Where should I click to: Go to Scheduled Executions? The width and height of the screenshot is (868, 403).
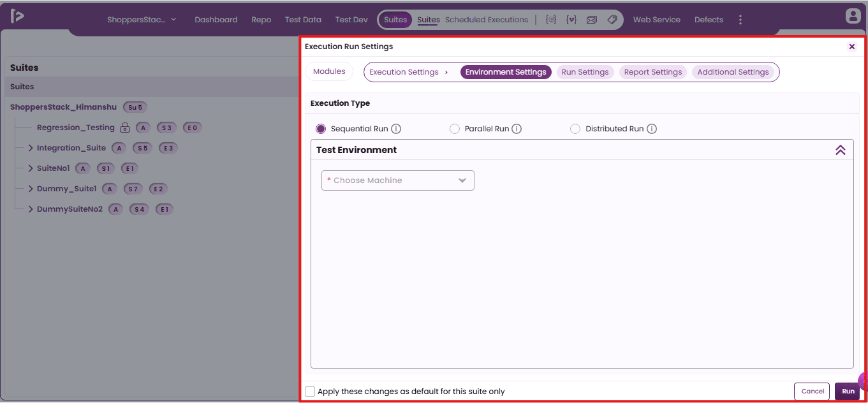487,20
